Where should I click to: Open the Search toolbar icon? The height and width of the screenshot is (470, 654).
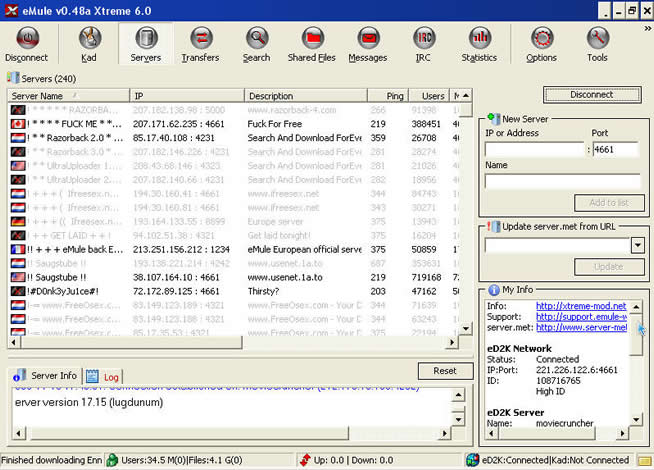pos(257,38)
